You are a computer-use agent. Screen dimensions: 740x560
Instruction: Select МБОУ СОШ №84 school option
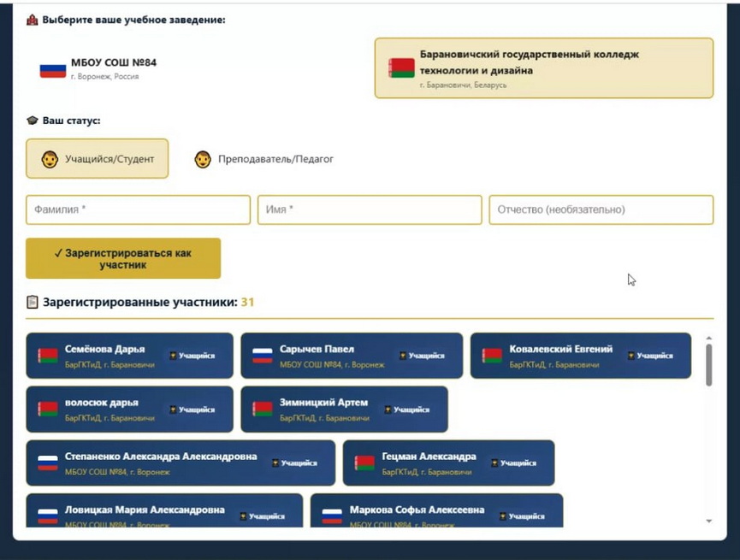98,68
